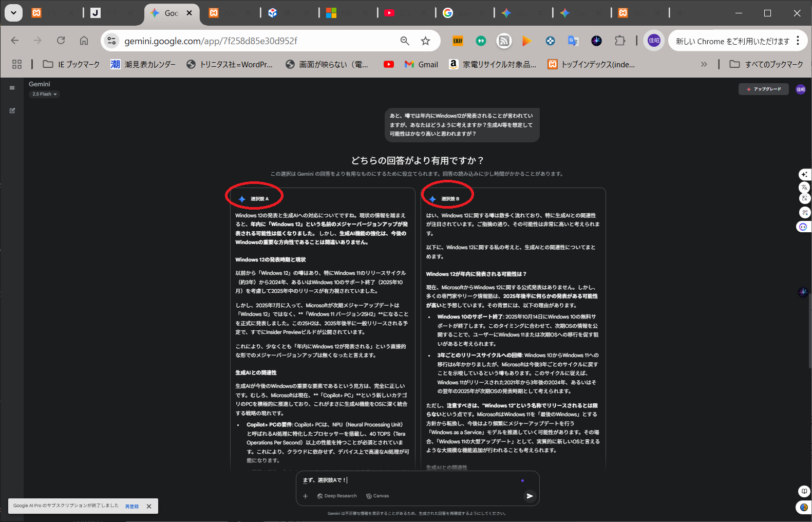Open a new browser tab
812x522 pixels.
681,13
